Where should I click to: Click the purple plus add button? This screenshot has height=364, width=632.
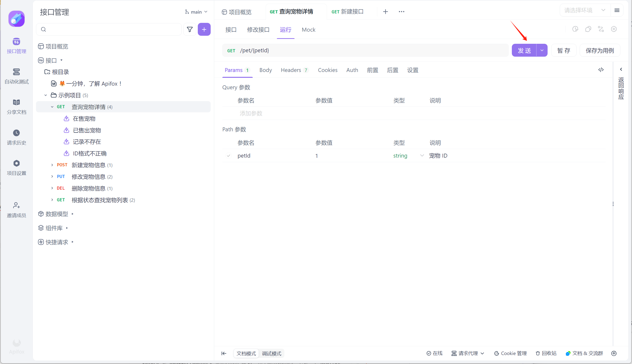(204, 29)
